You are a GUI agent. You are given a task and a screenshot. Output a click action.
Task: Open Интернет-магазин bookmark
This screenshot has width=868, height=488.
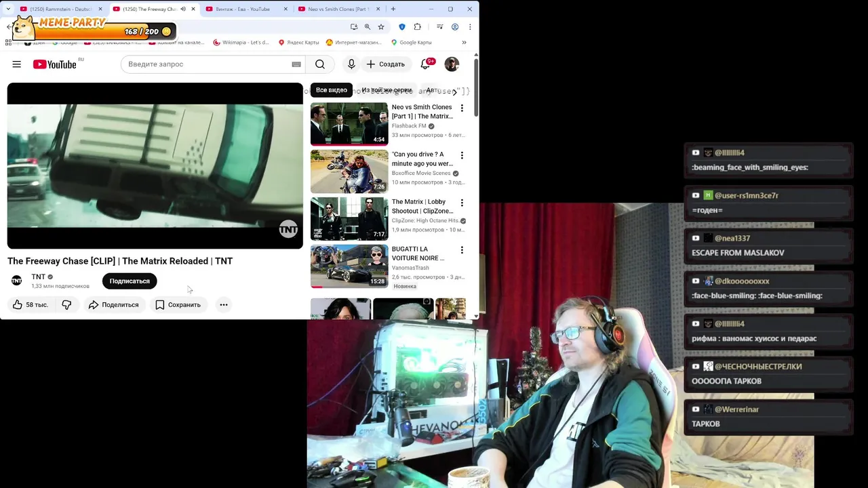[354, 43]
